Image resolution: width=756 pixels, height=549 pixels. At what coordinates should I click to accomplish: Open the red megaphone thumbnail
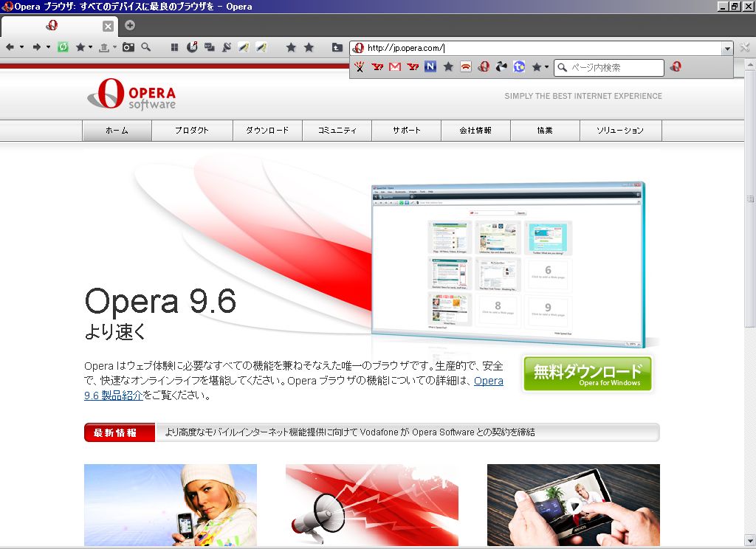click(x=372, y=505)
